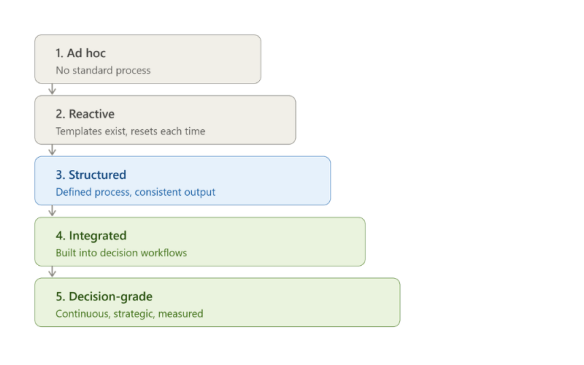The image size is (584, 365).
Task: Click the arrow between Structured and Integrated
Action: click(52, 211)
